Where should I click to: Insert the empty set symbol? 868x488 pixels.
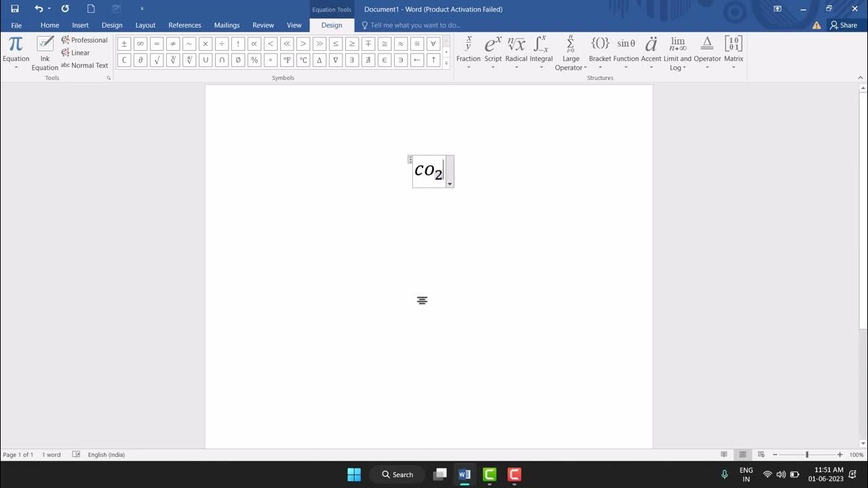[238, 60]
